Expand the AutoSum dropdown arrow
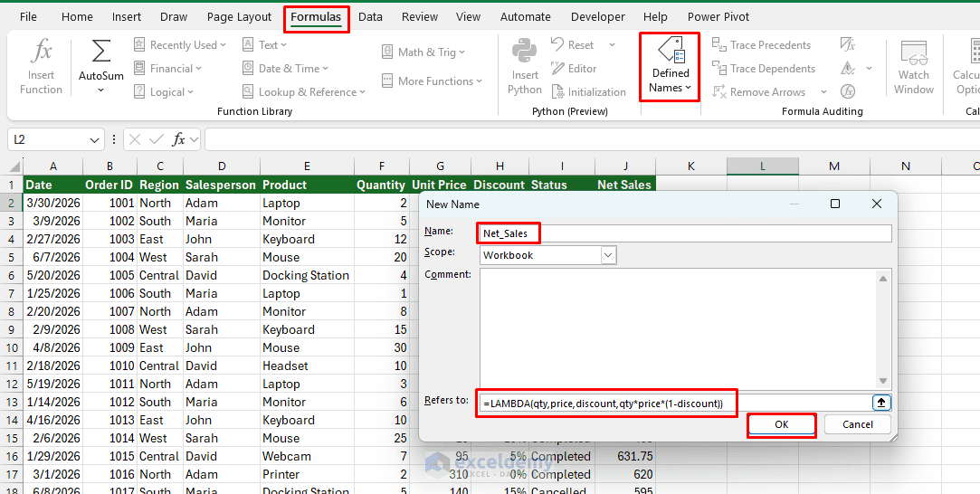The width and height of the screenshot is (980, 494). (x=101, y=90)
